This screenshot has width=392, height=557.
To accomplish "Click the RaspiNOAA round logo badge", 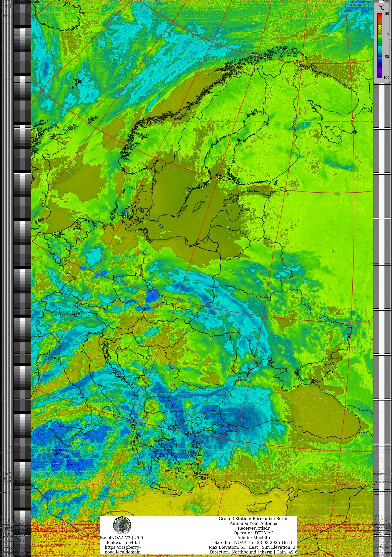I will [122, 526].
